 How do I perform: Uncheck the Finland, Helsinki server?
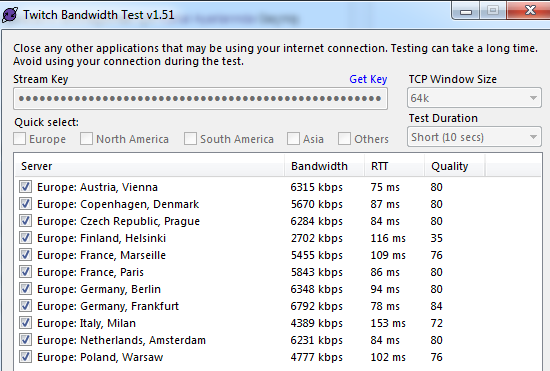[26, 238]
